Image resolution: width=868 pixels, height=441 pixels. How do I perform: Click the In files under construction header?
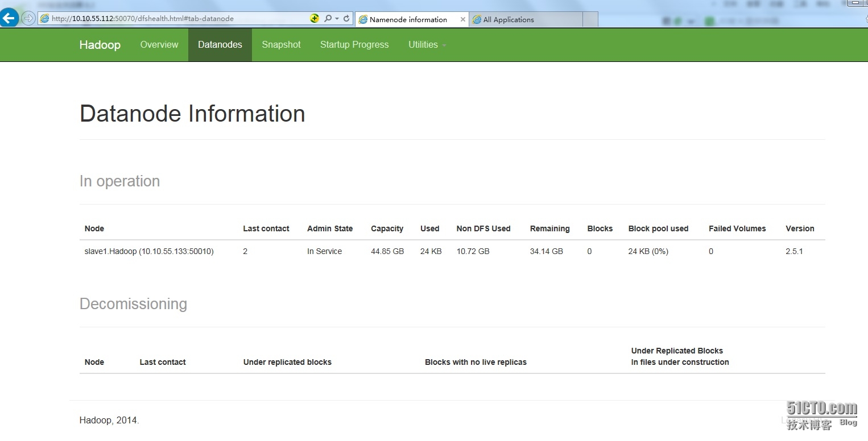point(680,362)
